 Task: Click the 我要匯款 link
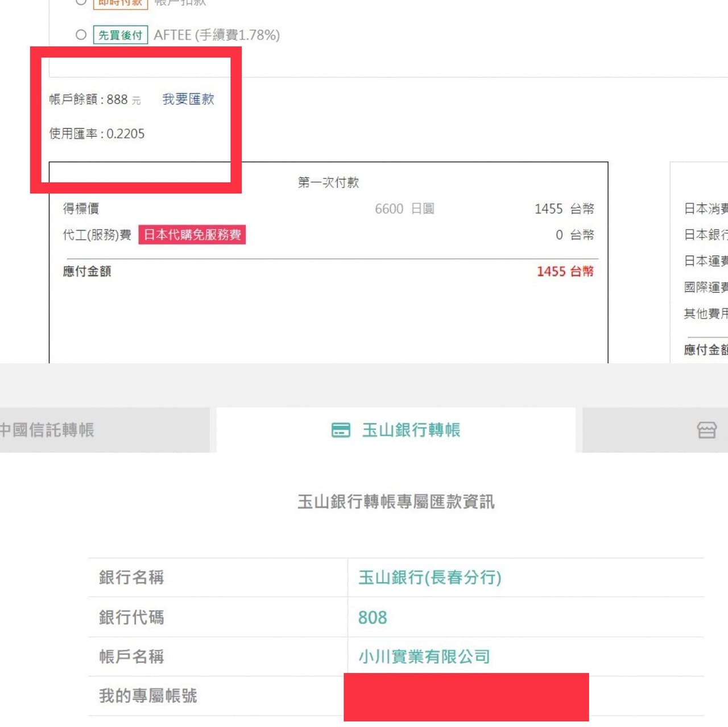(188, 99)
